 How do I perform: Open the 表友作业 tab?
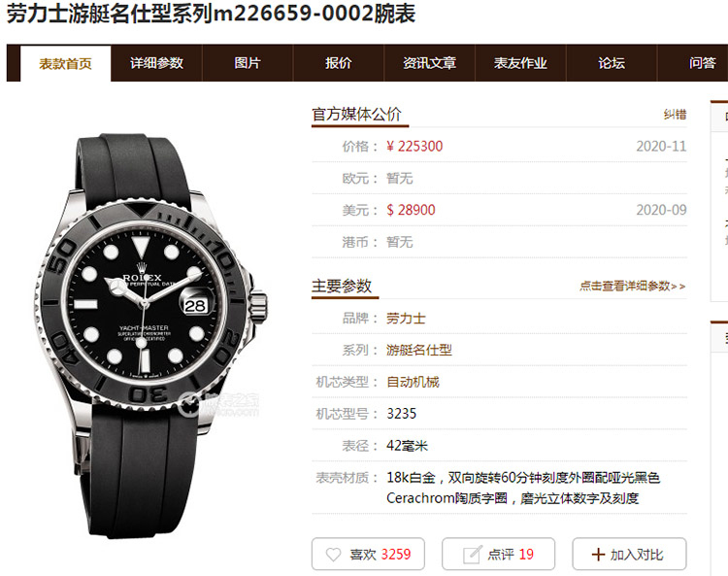pyautogui.click(x=520, y=63)
